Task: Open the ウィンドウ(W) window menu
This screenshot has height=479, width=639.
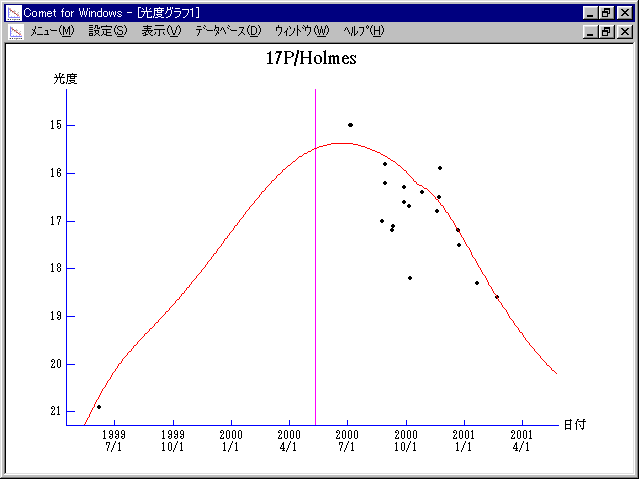Action: (301, 31)
